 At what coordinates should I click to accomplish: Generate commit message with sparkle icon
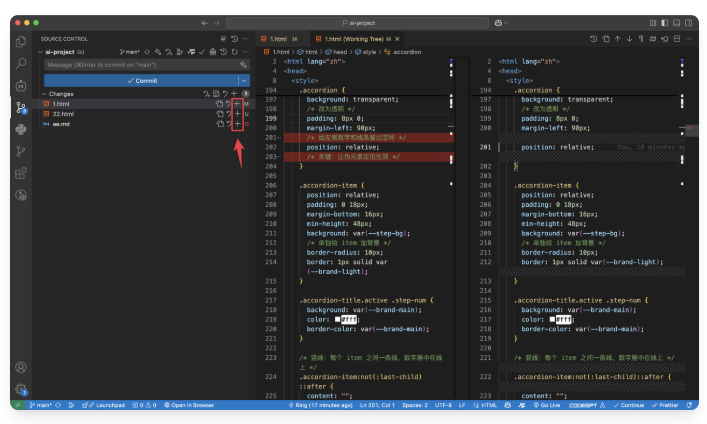[243, 65]
